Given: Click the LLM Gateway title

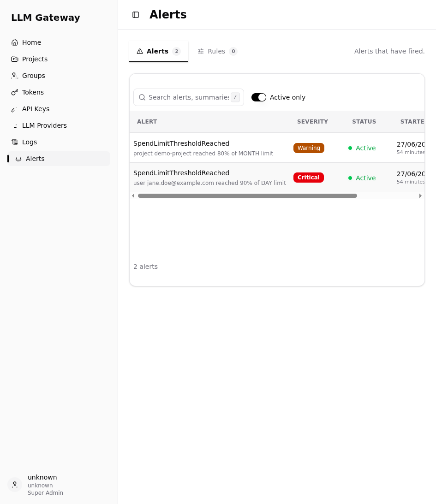Looking at the screenshot, I should [x=46, y=18].
